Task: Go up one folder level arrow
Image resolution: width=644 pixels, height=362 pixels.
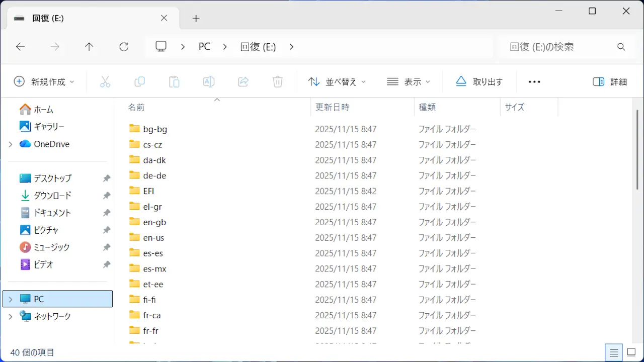Action: 89,47
